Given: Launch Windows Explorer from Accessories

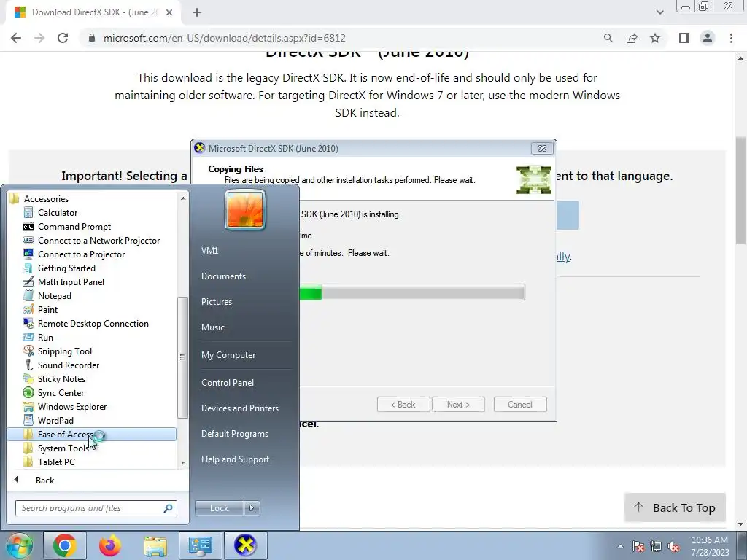Looking at the screenshot, I should click(x=72, y=406).
